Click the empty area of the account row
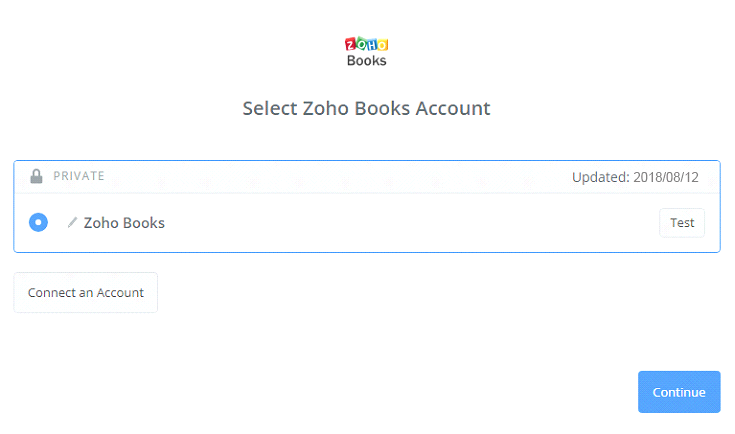 pyautogui.click(x=400, y=223)
